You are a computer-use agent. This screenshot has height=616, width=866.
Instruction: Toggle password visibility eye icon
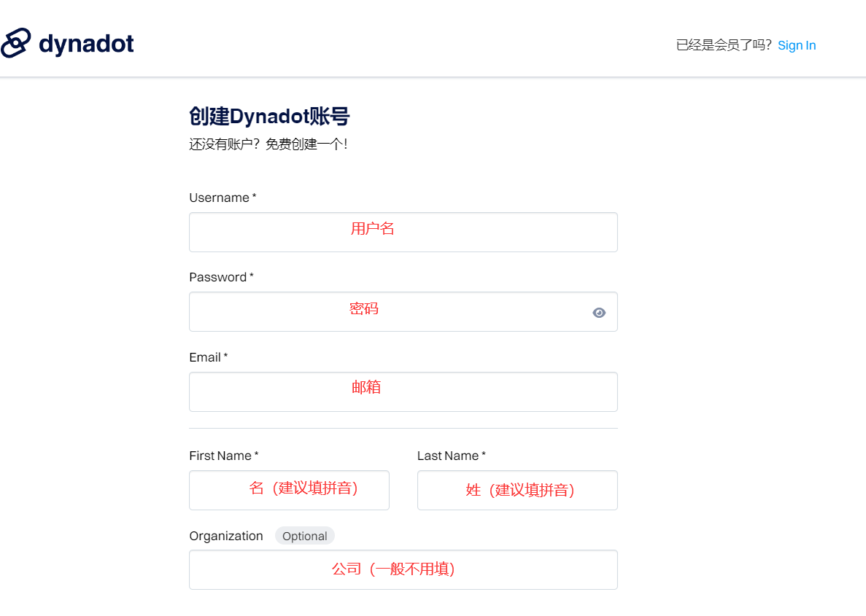point(599,313)
